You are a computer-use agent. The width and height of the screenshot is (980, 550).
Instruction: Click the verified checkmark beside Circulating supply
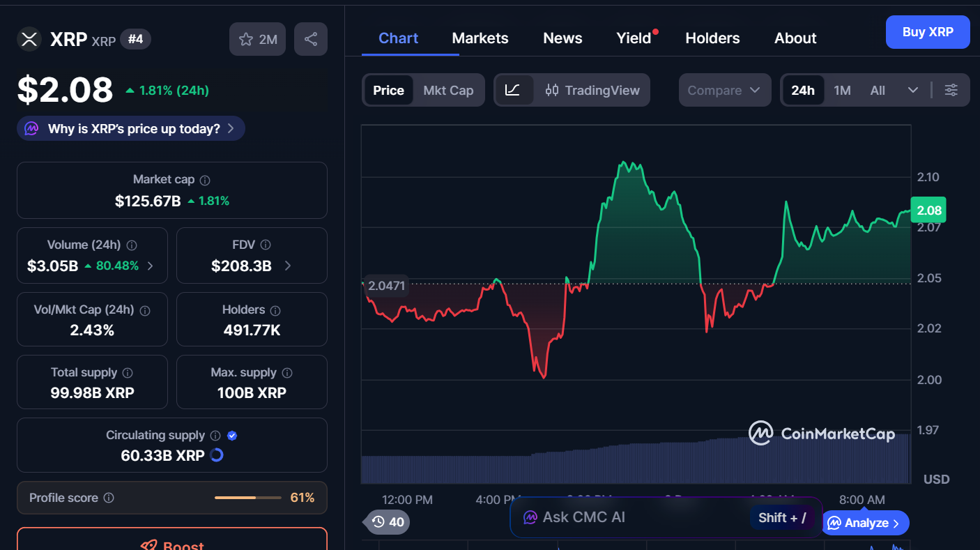point(231,435)
